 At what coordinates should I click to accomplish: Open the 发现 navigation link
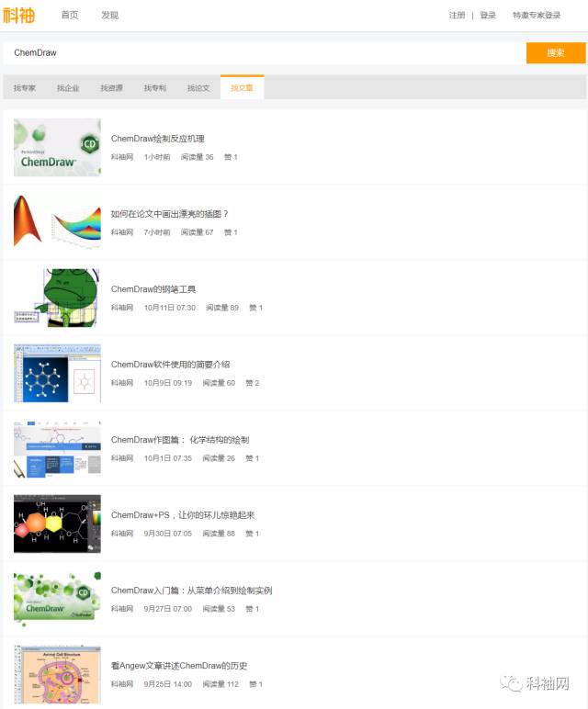[x=109, y=15]
